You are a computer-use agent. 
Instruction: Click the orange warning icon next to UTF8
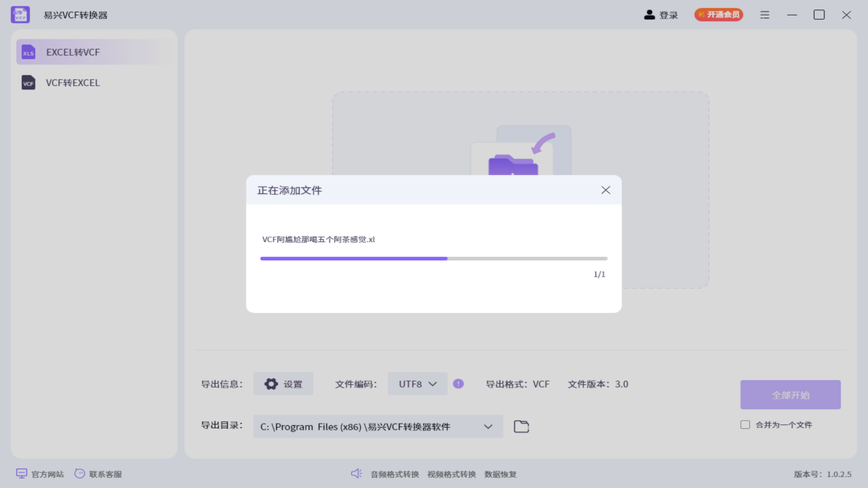tap(458, 384)
